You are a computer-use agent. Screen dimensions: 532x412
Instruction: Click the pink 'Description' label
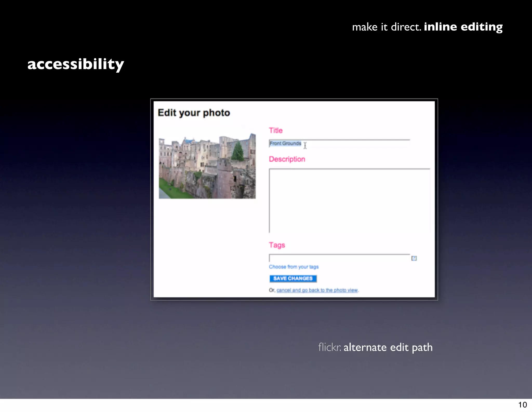point(287,159)
